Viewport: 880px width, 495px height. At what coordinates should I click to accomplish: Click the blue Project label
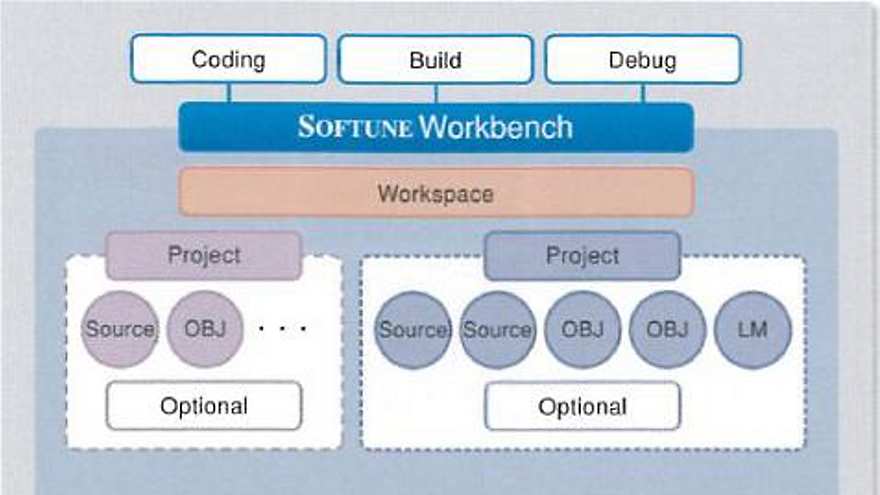[x=582, y=256]
